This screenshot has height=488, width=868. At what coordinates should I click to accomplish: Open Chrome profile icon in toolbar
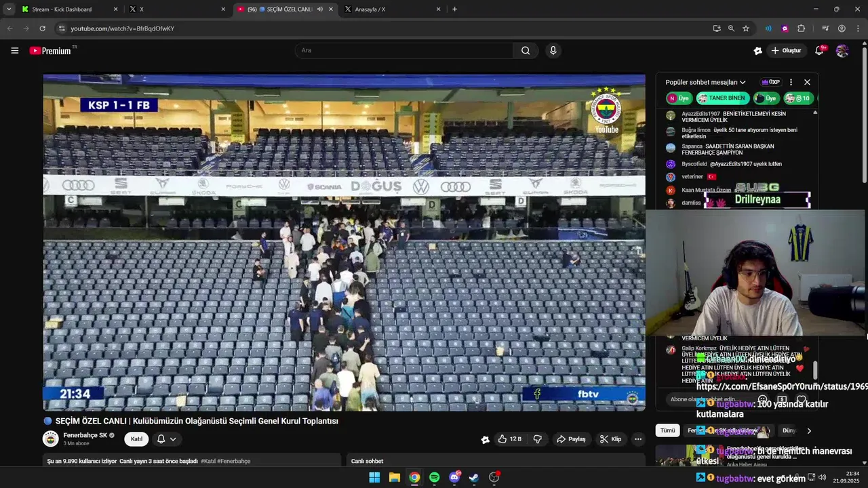click(x=842, y=28)
